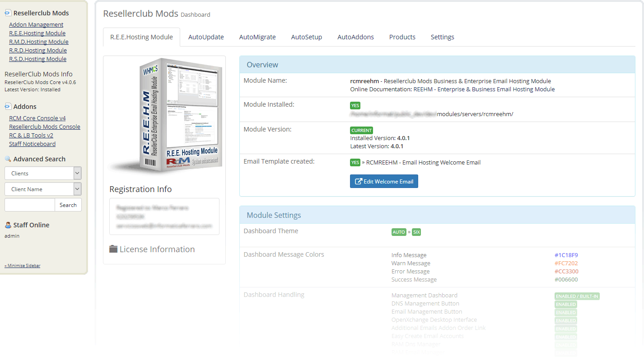Viewport: 644px width, 362px height.
Task: Focus the advanced search text field
Action: (30, 205)
